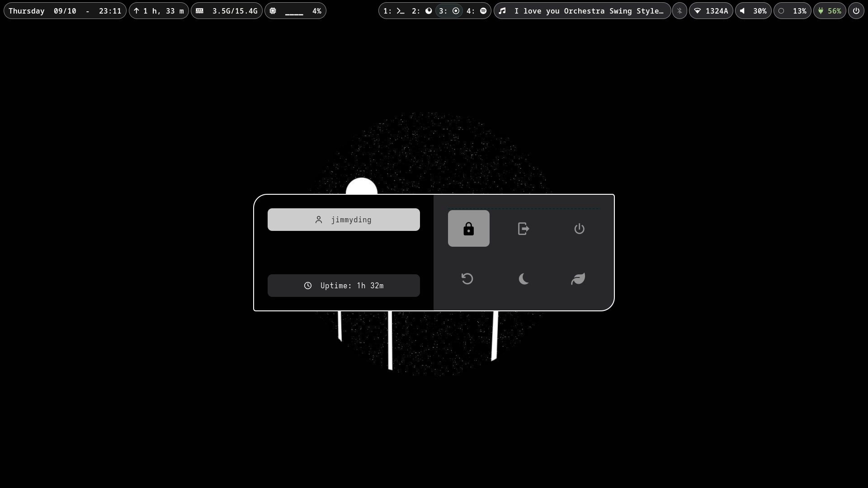Switch to workspace 1 terminal
The width and height of the screenshot is (868, 488).
point(394,11)
